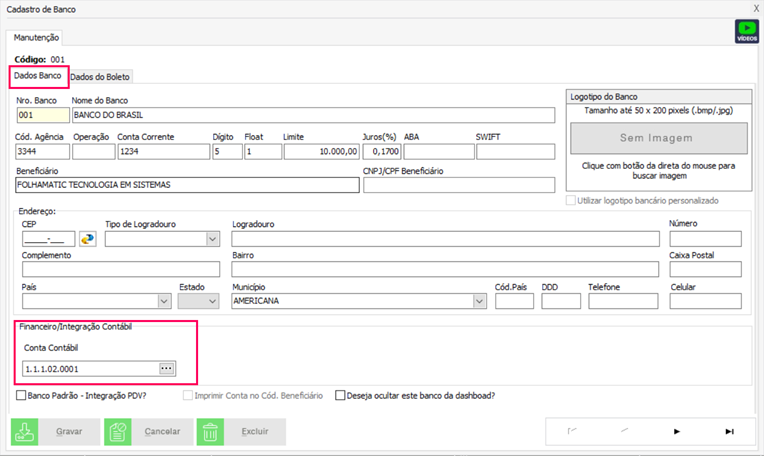Select the Manutenção tab
764x456 pixels.
(x=36, y=38)
